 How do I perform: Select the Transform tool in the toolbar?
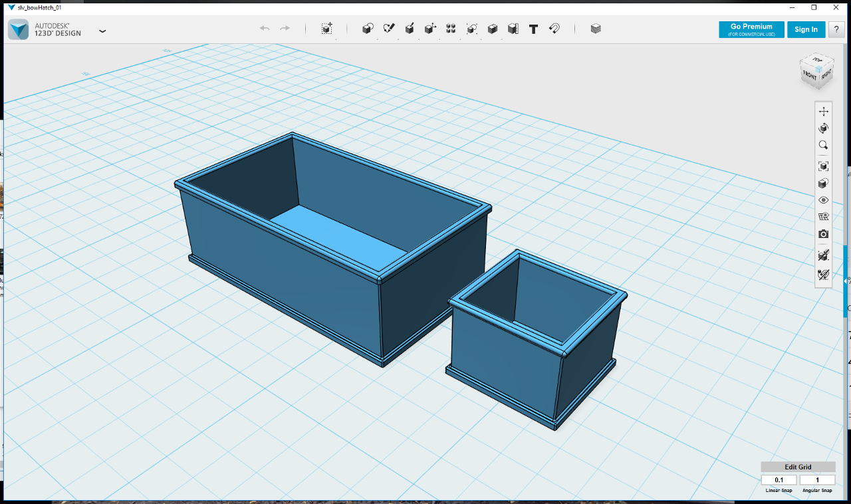pos(326,29)
